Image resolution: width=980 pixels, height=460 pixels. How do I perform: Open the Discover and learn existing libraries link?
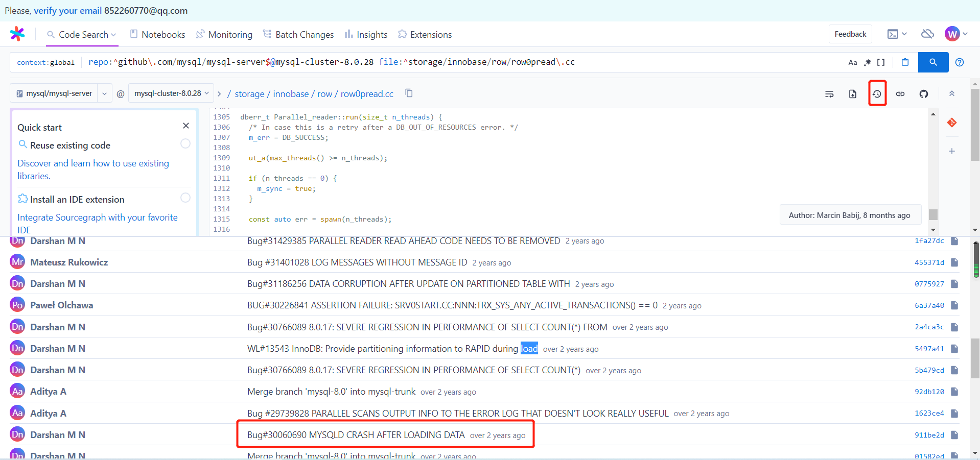coord(93,170)
